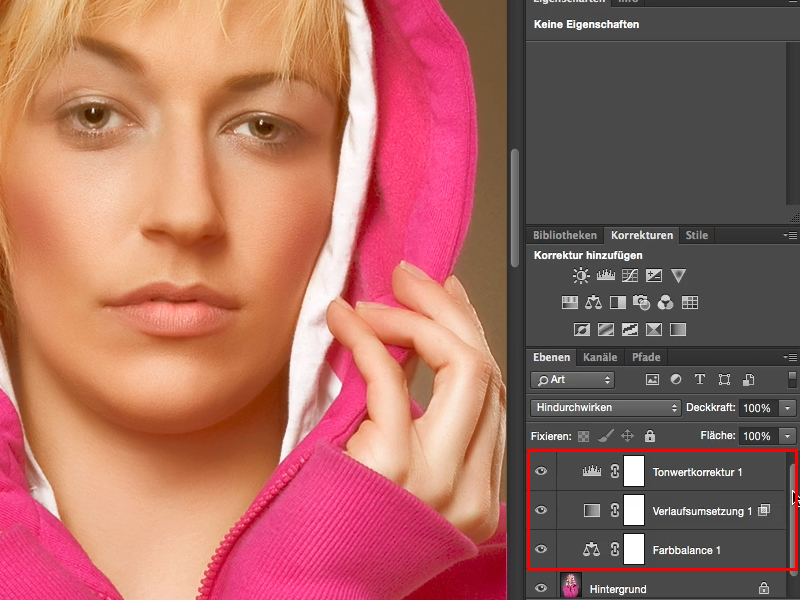Add a Hue/Saturation adjustment from Korrekturen
Screen dimensions: 800x600
point(569,303)
